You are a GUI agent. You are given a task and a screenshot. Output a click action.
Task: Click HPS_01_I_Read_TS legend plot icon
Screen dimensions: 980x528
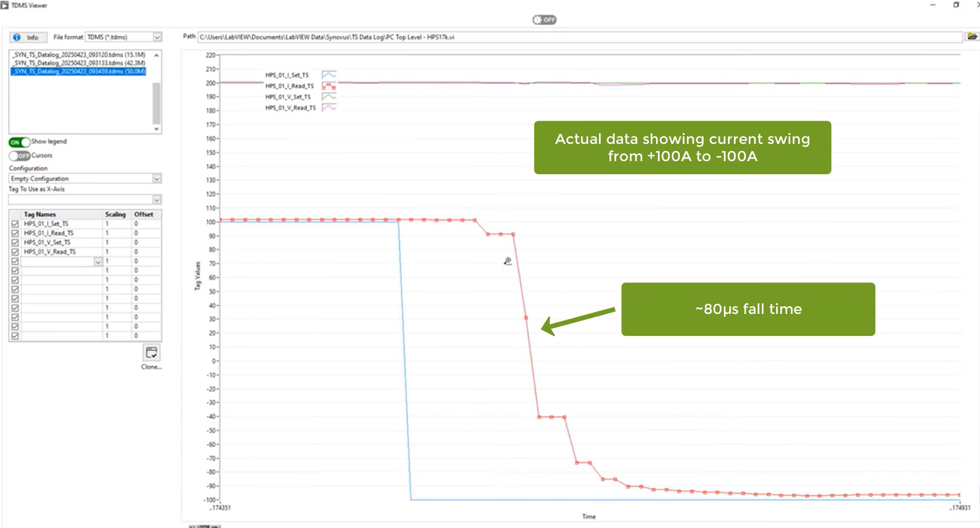coord(329,86)
